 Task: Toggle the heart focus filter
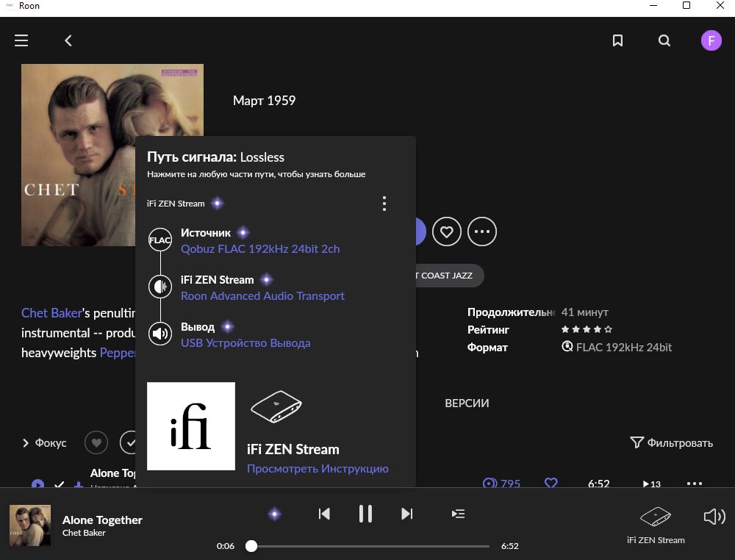96,443
